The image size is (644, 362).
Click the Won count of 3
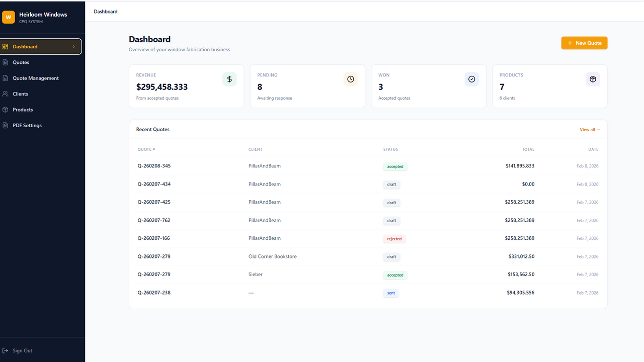[x=381, y=87]
